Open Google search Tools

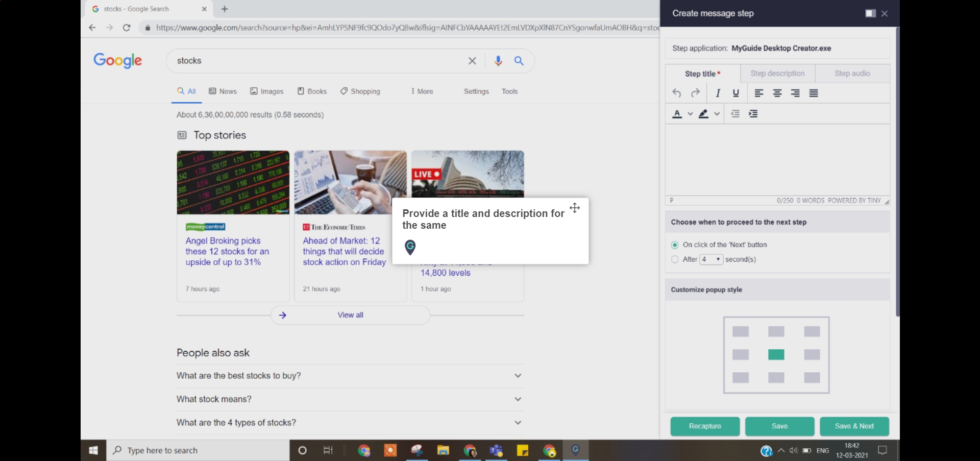(x=509, y=91)
